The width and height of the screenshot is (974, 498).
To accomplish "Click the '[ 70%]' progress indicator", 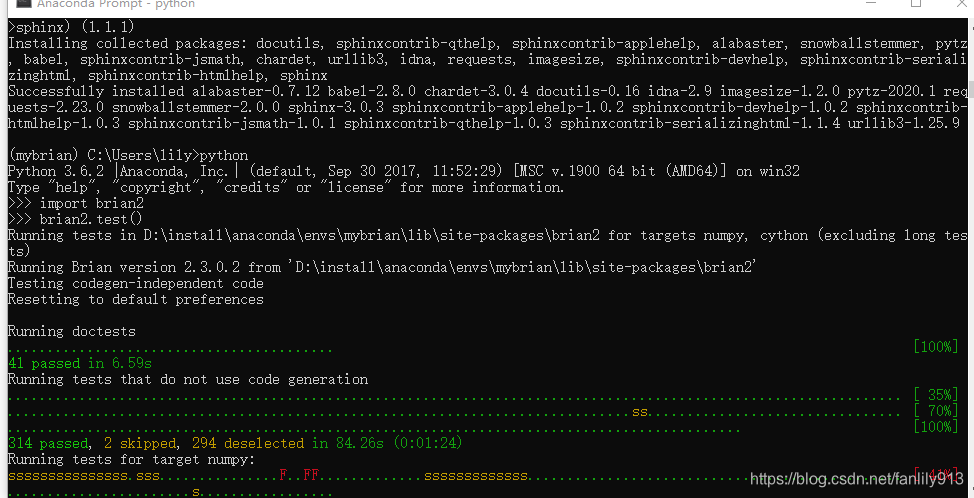I will coord(935,411).
